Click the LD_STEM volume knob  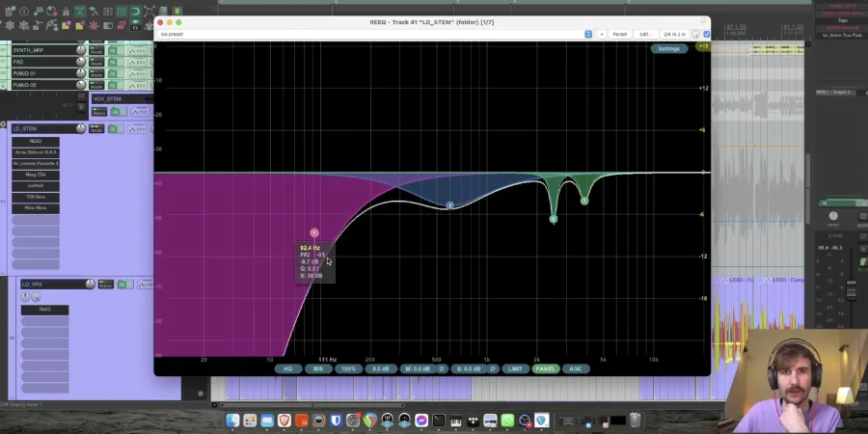[x=81, y=128]
